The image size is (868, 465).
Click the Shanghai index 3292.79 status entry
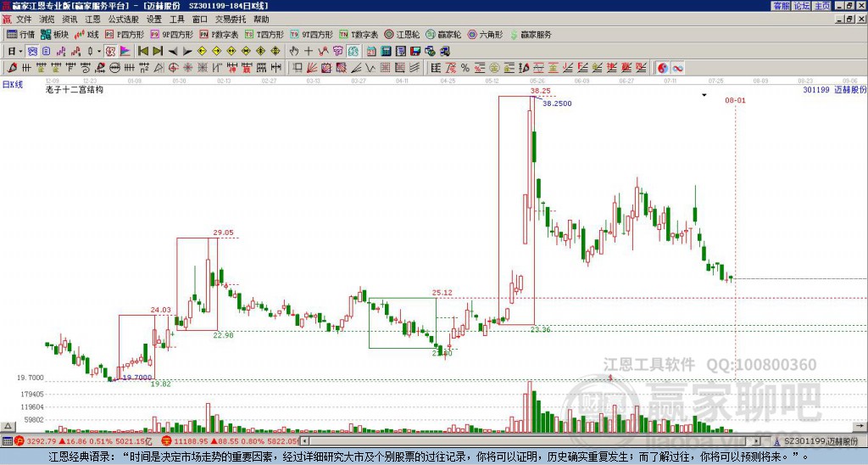[x=83, y=441]
